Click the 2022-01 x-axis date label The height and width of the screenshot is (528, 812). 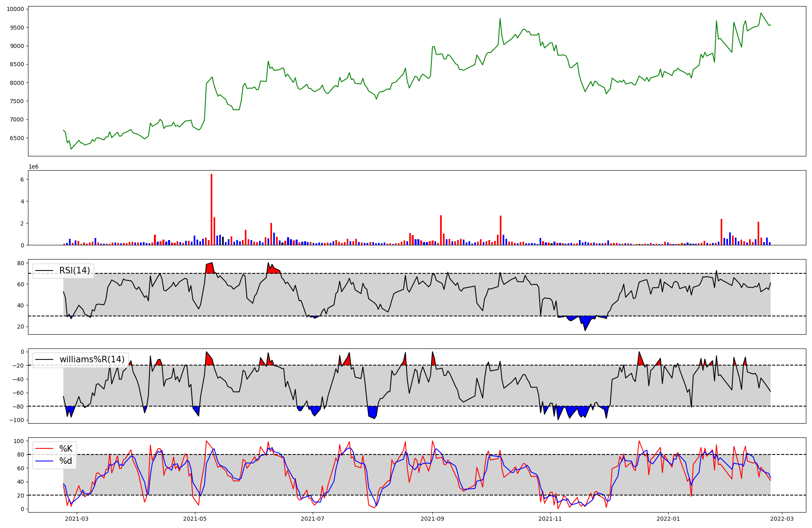click(x=668, y=519)
